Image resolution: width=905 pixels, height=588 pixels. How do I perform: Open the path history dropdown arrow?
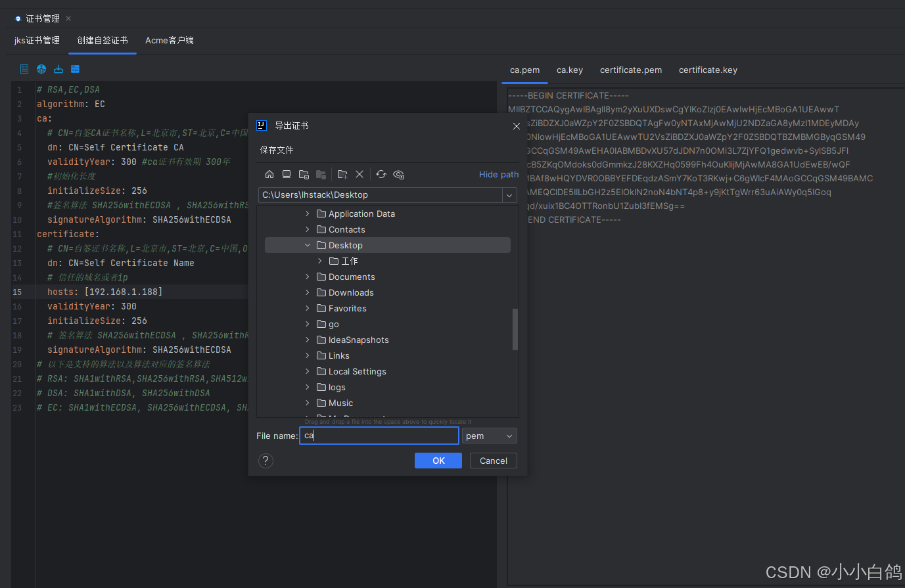[509, 195]
